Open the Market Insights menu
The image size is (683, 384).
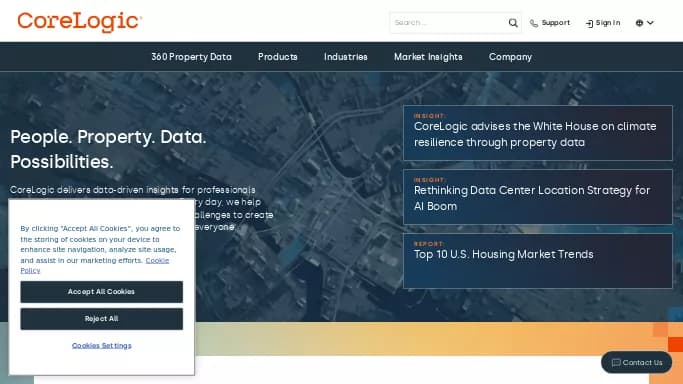428,57
